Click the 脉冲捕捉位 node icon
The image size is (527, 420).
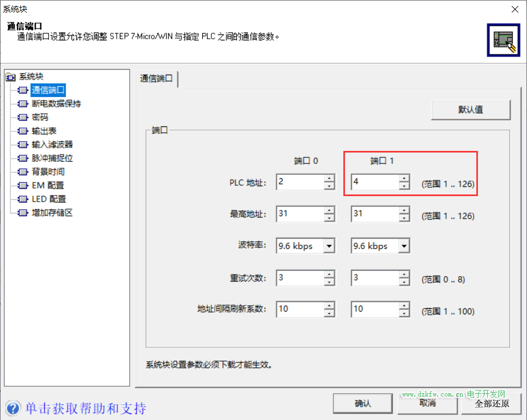pos(23,158)
